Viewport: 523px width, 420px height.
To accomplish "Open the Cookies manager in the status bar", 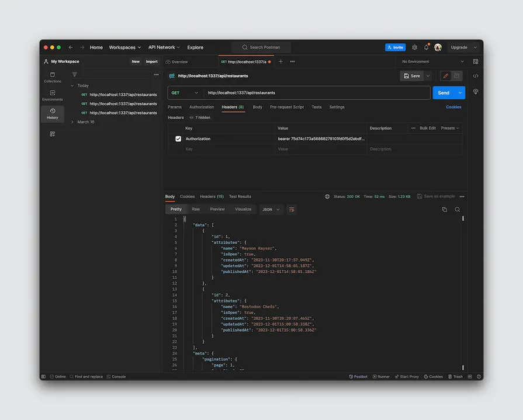I will pos(432,376).
